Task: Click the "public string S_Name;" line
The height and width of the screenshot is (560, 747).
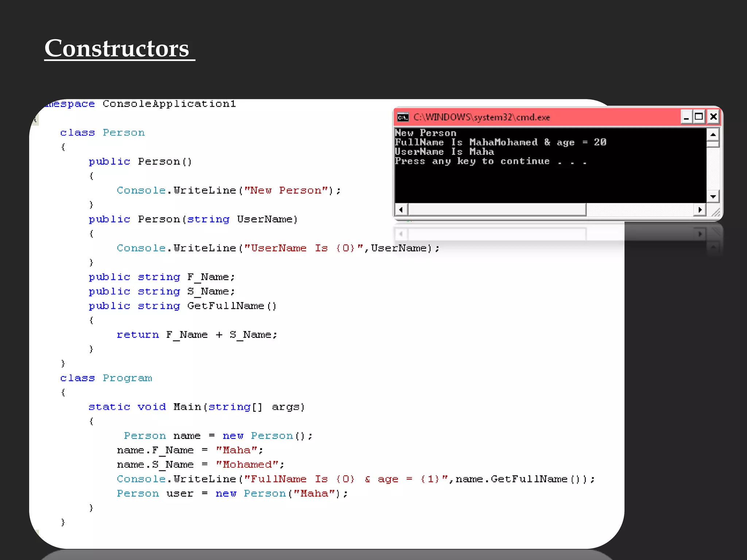Action: (162, 291)
